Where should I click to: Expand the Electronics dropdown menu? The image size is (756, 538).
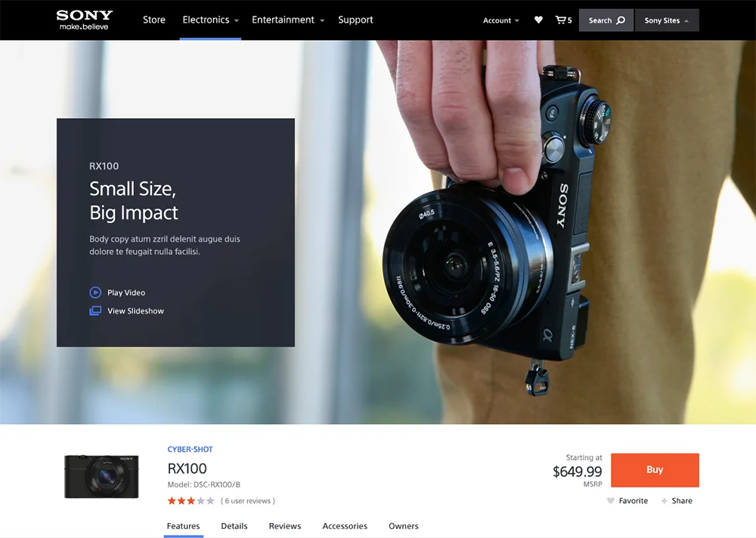point(210,20)
